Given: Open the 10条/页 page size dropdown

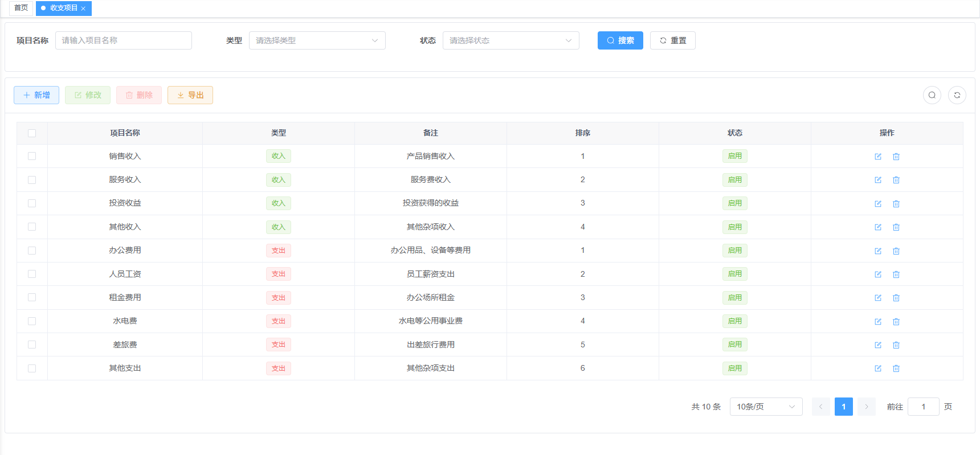Looking at the screenshot, I should [766, 407].
